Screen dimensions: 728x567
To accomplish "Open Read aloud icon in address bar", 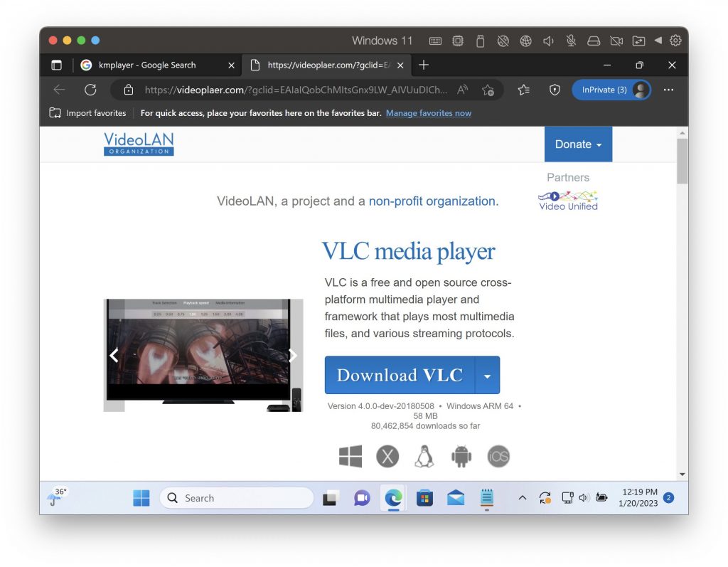I will [x=462, y=90].
